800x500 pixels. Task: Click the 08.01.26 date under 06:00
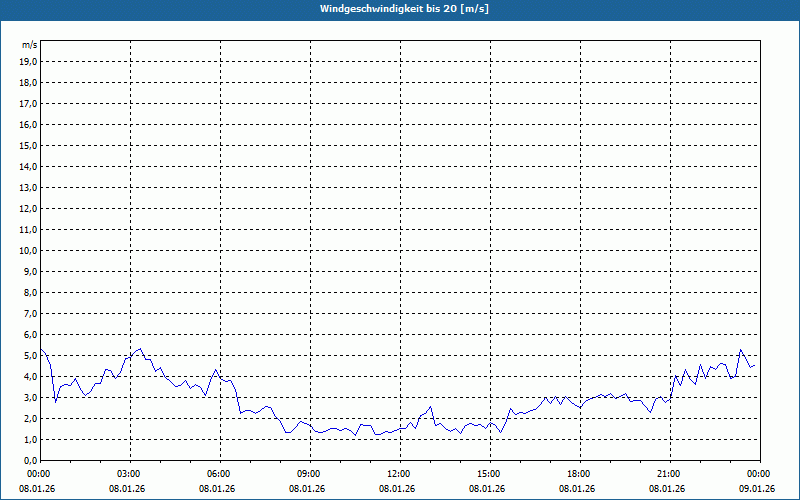(217, 489)
